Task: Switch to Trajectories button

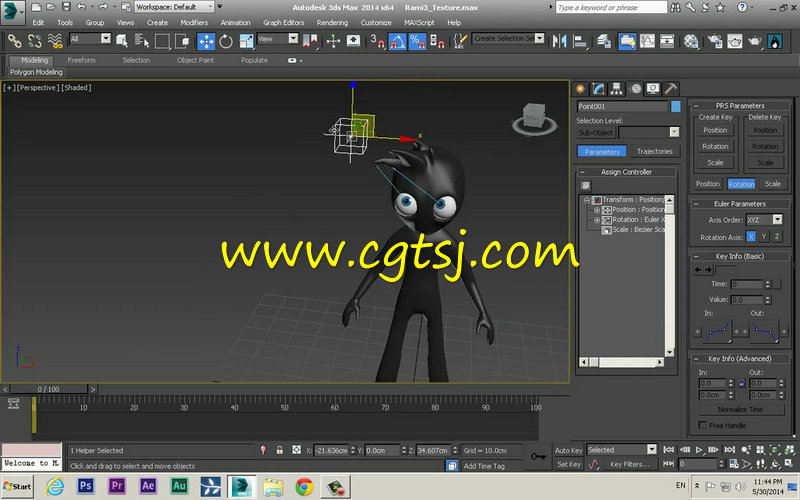Action: click(x=654, y=152)
